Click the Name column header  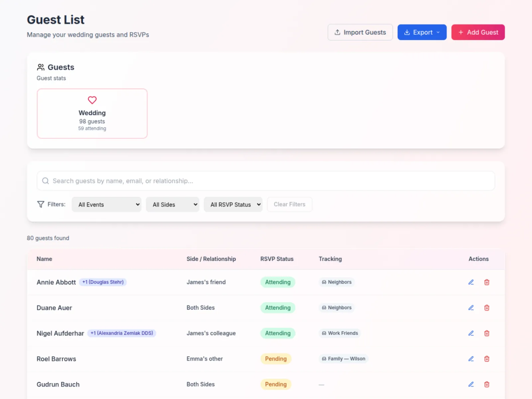click(44, 259)
